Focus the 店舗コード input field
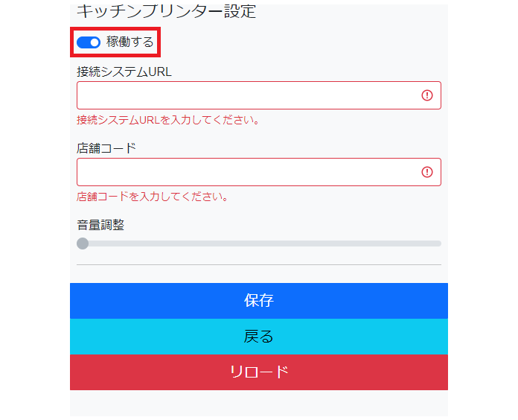Viewport: 518px width, 420px height. [246, 172]
